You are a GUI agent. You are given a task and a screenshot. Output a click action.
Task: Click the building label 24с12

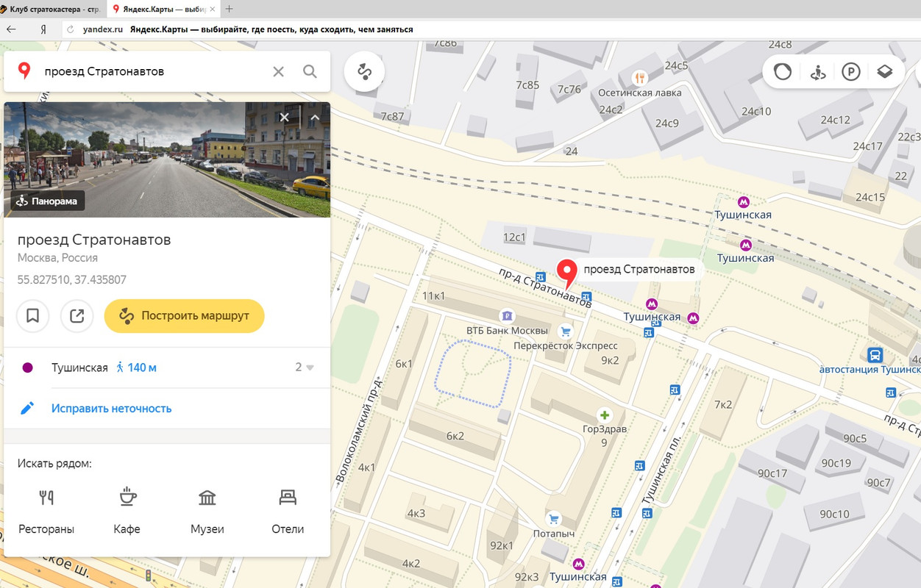tap(836, 120)
